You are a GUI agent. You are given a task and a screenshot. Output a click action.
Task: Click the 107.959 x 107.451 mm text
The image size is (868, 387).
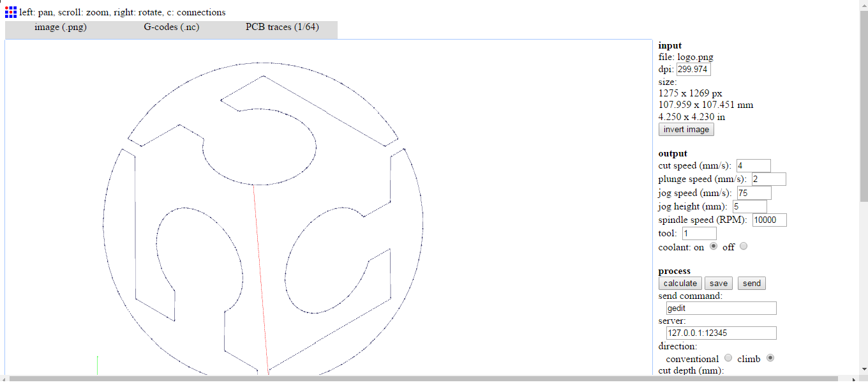pos(706,105)
